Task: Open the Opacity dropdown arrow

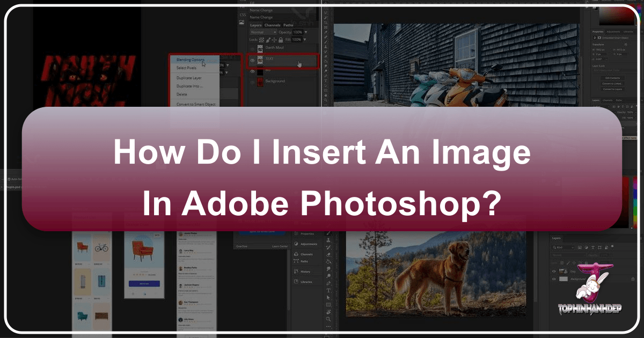Action: (x=306, y=32)
